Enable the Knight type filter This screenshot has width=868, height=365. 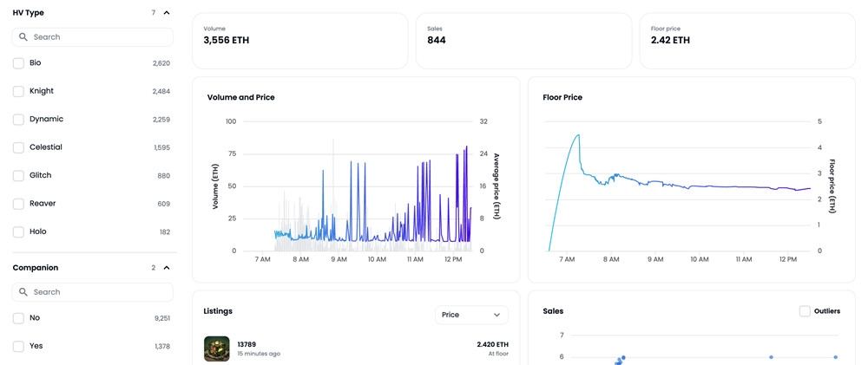[x=18, y=91]
